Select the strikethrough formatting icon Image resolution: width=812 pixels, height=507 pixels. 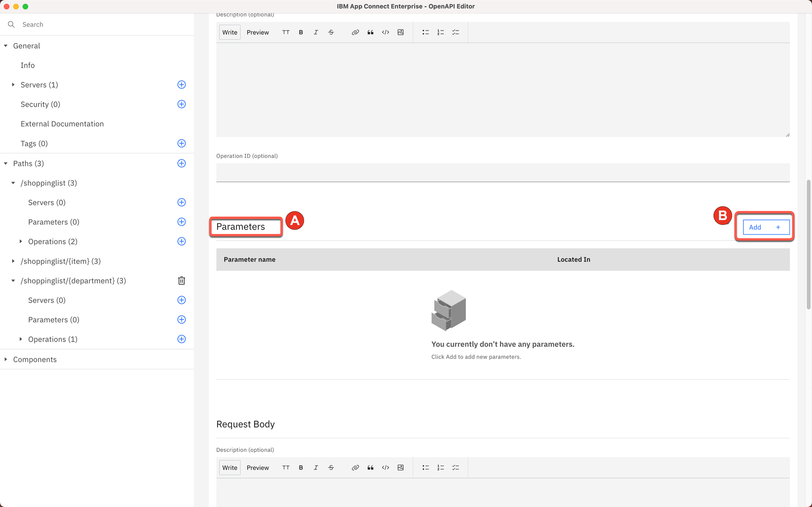click(x=331, y=32)
